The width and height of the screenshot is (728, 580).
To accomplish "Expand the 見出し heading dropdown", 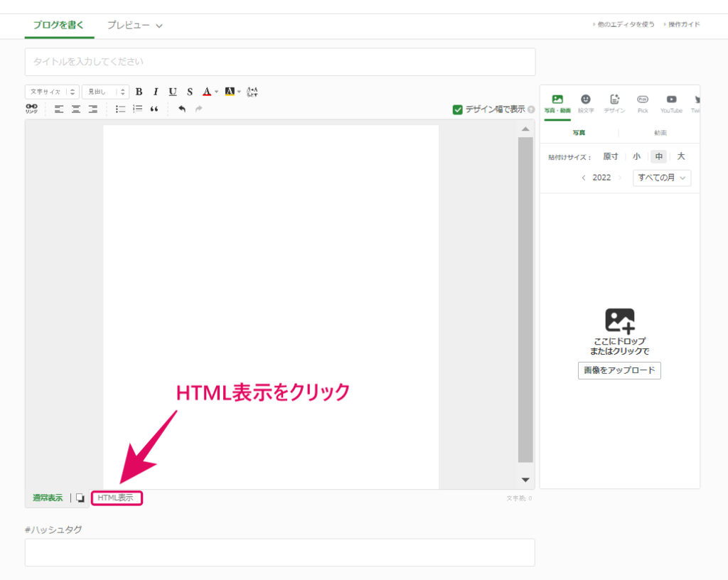I will tap(105, 92).
